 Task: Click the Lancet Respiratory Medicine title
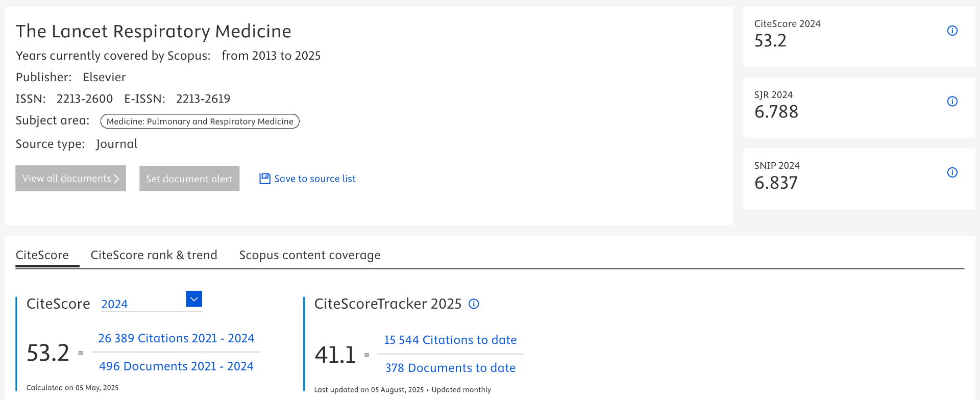153,31
